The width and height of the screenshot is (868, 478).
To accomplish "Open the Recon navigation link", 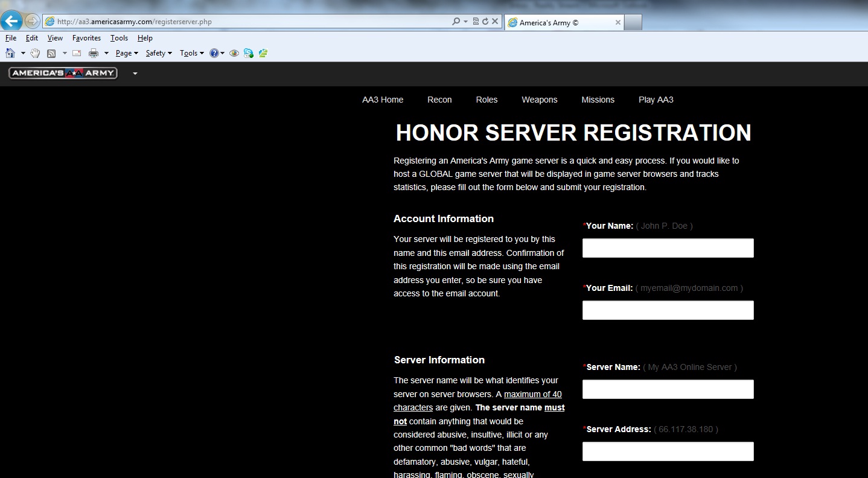I will (439, 100).
